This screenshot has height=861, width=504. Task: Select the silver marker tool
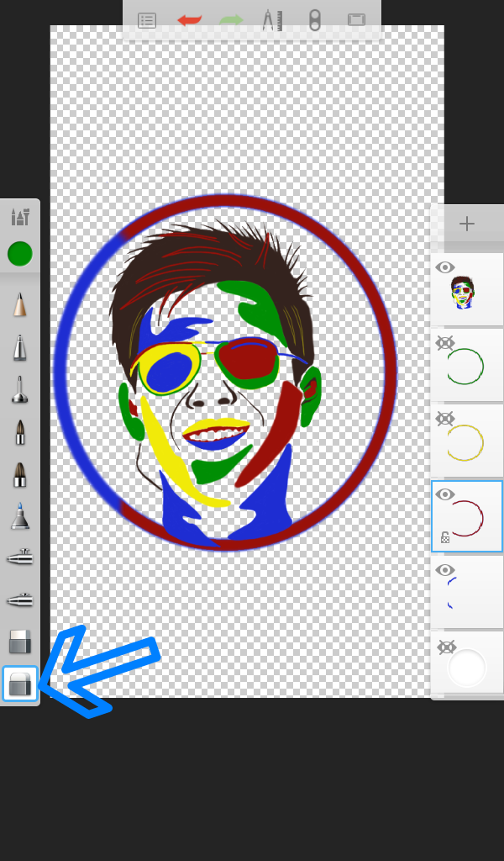point(20,347)
